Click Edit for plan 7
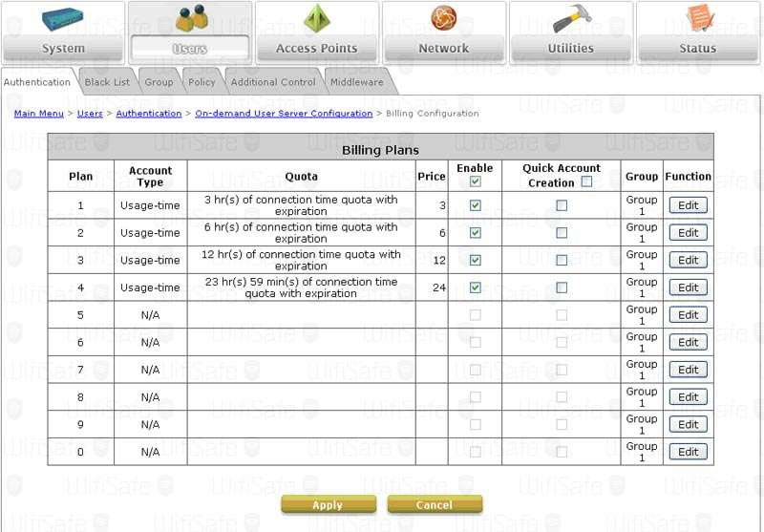Screen dimensions: 764x532 [x=688, y=370]
